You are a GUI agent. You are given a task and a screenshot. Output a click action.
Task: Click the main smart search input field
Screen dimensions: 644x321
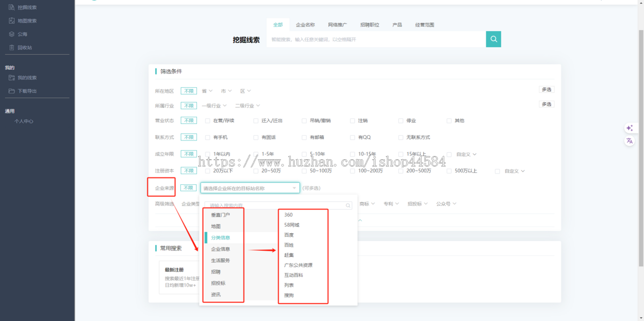[x=376, y=39]
